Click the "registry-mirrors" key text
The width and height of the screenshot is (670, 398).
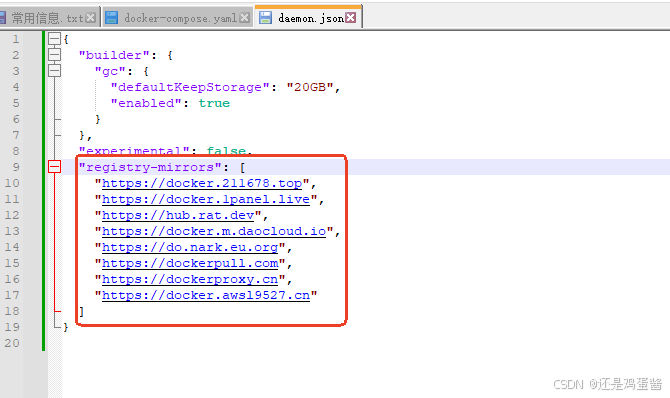[150, 167]
